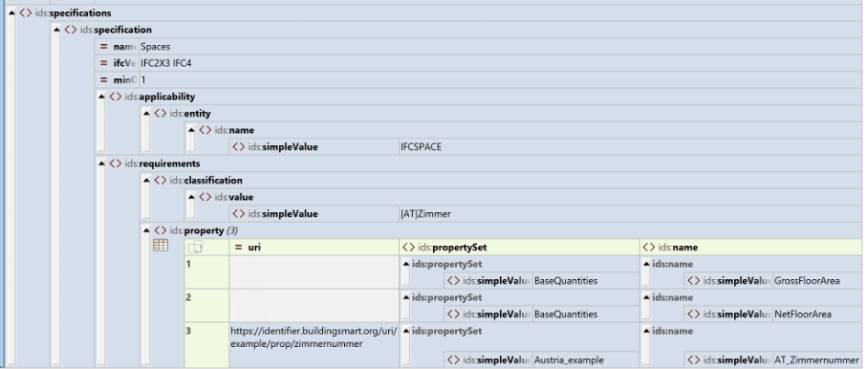Viewport: 868px width, 369px height.
Task: Collapse the ids:applicability section
Action: click(x=101, y=97)
